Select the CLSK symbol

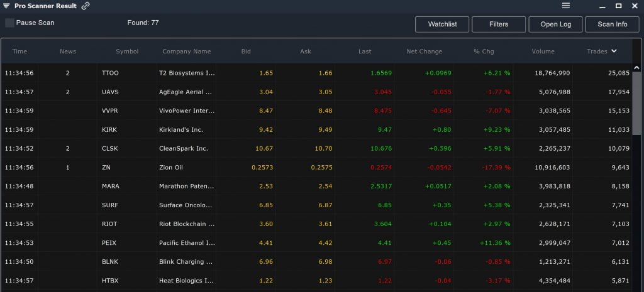109,148
